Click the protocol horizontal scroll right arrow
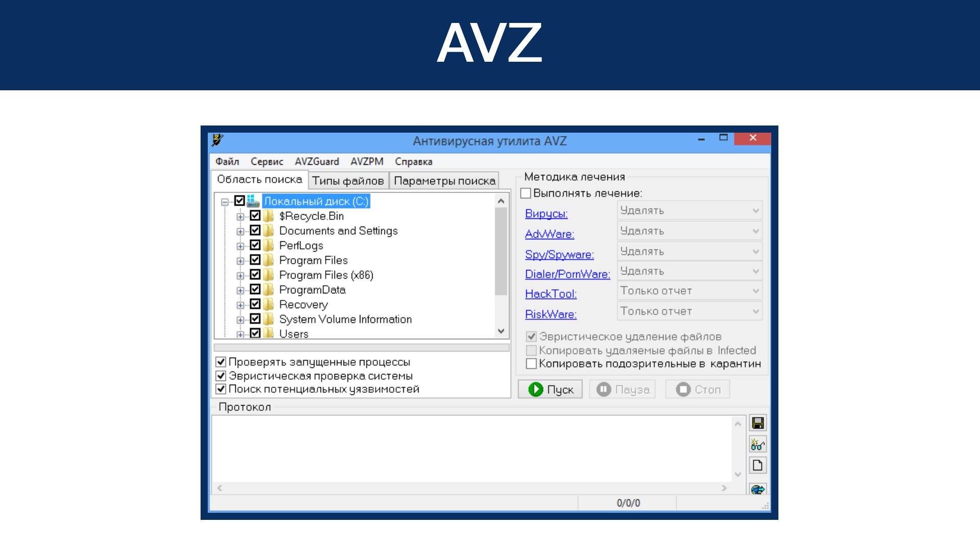The image size is (980, 551). (724, 488)
